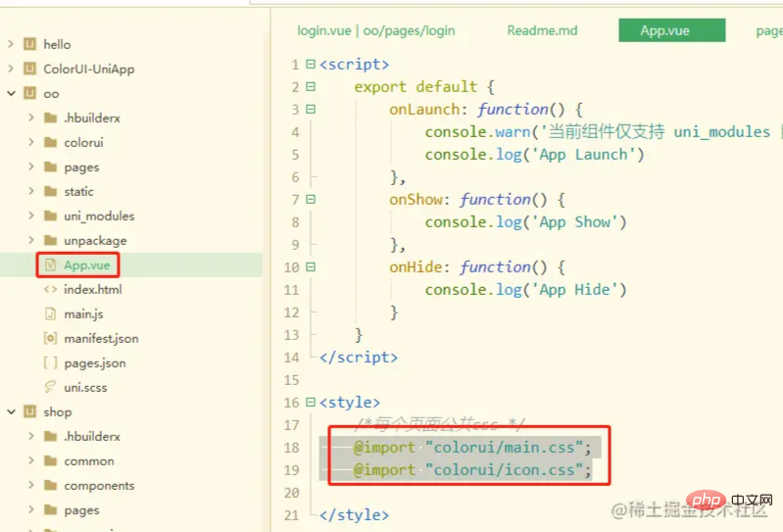Open pages.json in the project tree
The width and height of the screenshot is (783, 532).
pos(95,363)
